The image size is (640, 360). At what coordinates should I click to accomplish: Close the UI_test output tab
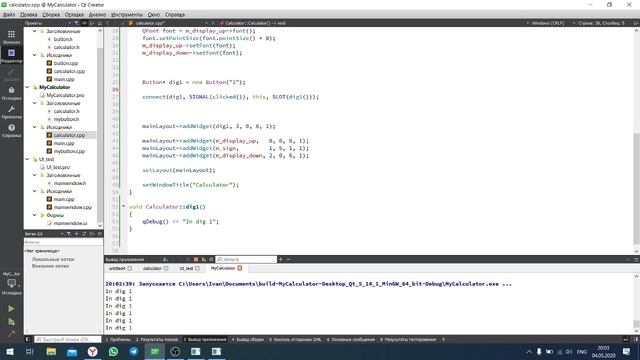[197, 269]
